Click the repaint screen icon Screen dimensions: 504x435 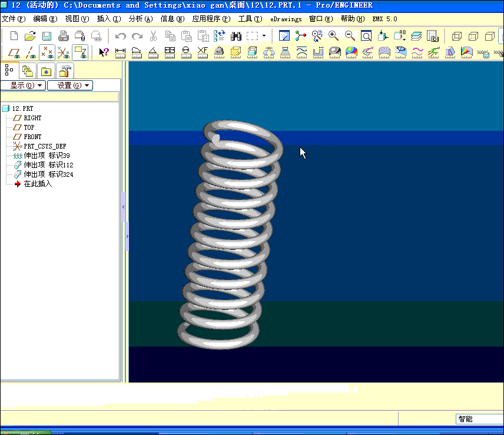click(284, 36)
